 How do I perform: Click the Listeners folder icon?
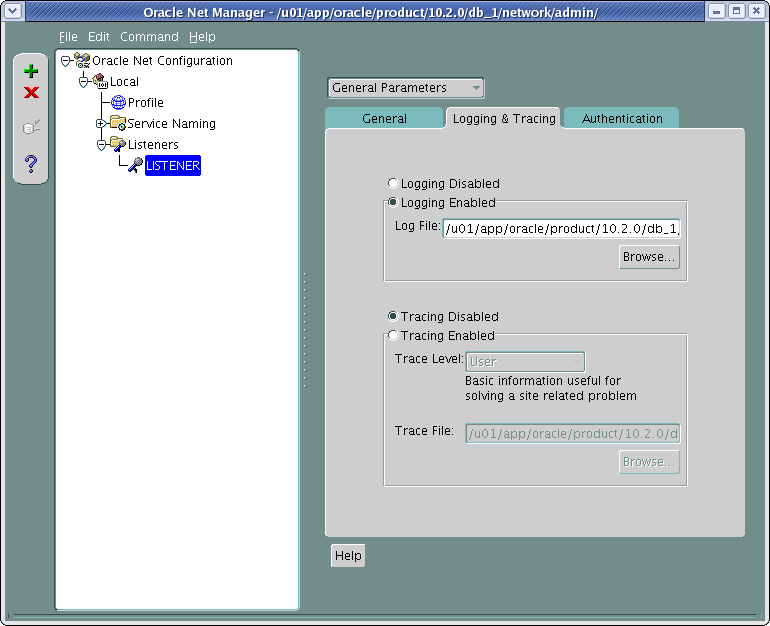(x=118, y=144)
